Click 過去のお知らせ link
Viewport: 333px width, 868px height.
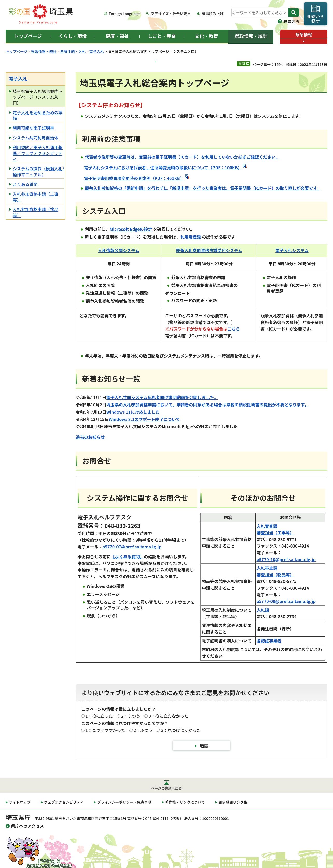(90, 437)
